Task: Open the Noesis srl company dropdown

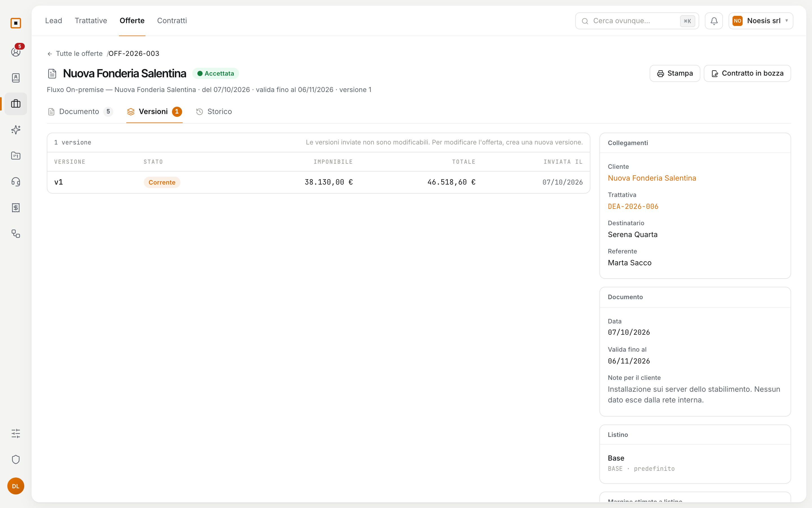Action: click(x=761, y=21)
